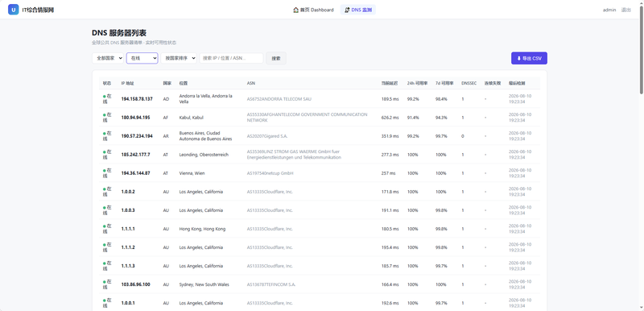Select IP address 1.1.1.3
This screenshot has height=311, width=644.
pos(128,266)
